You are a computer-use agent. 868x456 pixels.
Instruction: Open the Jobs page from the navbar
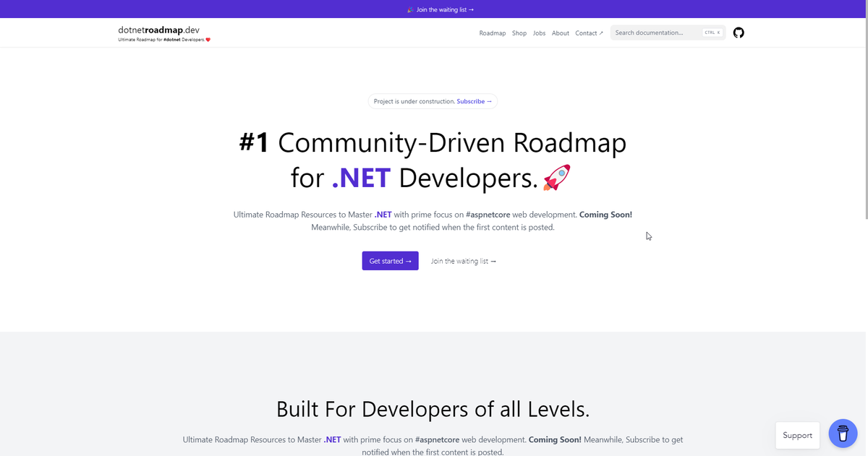(x=539, y=33)
